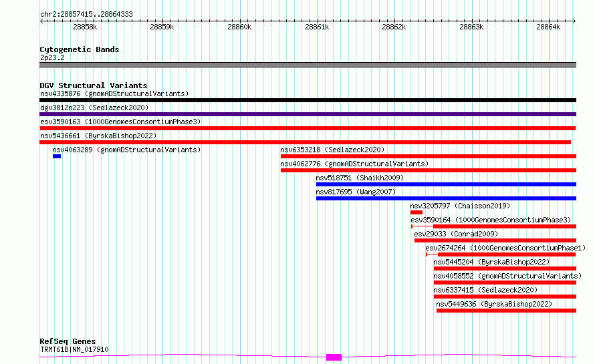Screen dimensions: 595x364
Task: Open nsv5449636 (ByrskaBishop2022) label
Action: coord(494,304)
